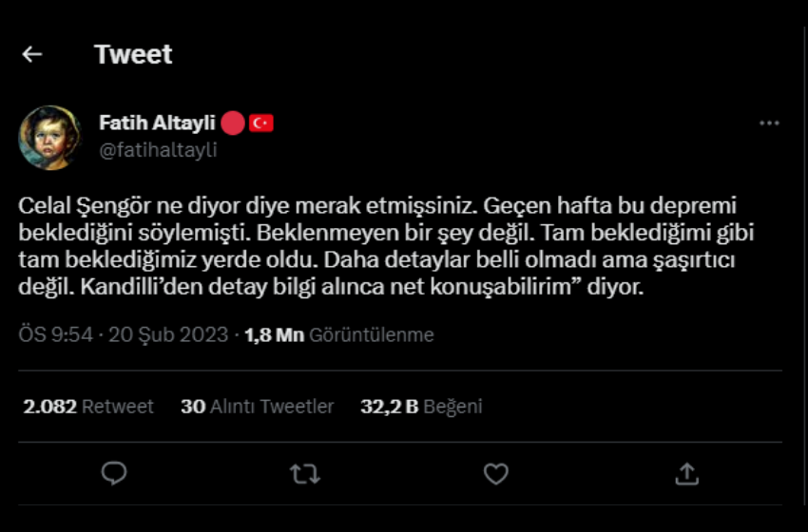808x532 pixels.
Task: View the 2.082 Retweet list
Action: pos(88,407)
